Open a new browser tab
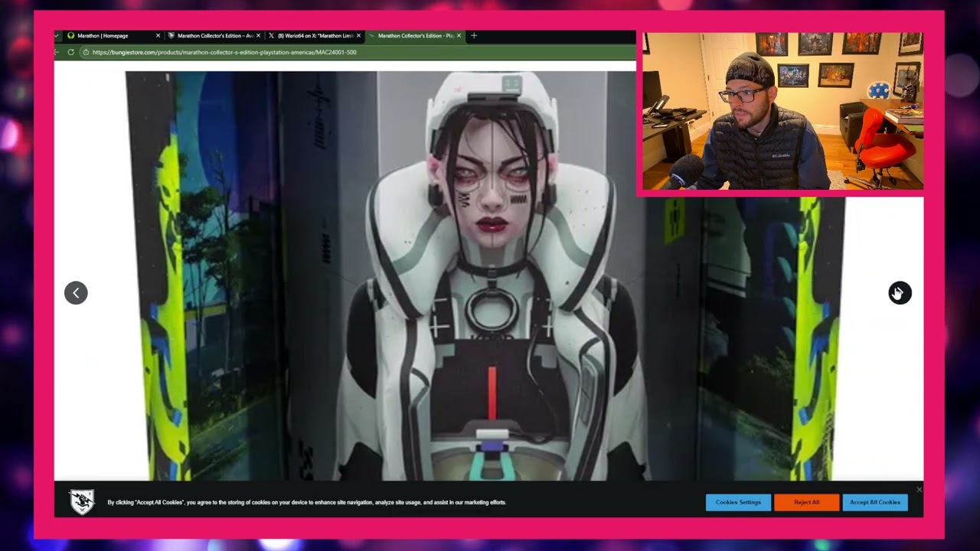Image resolution: width=980 pixels, height=551 pixels. point(473,35)
